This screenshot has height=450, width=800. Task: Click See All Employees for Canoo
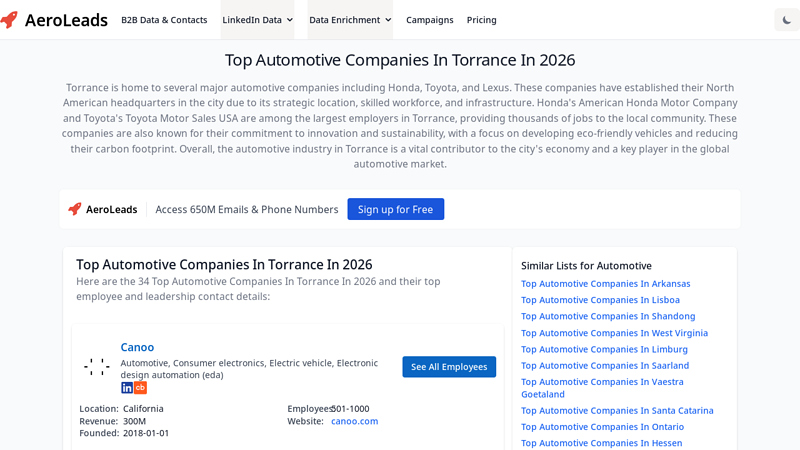tap(449, 367)
